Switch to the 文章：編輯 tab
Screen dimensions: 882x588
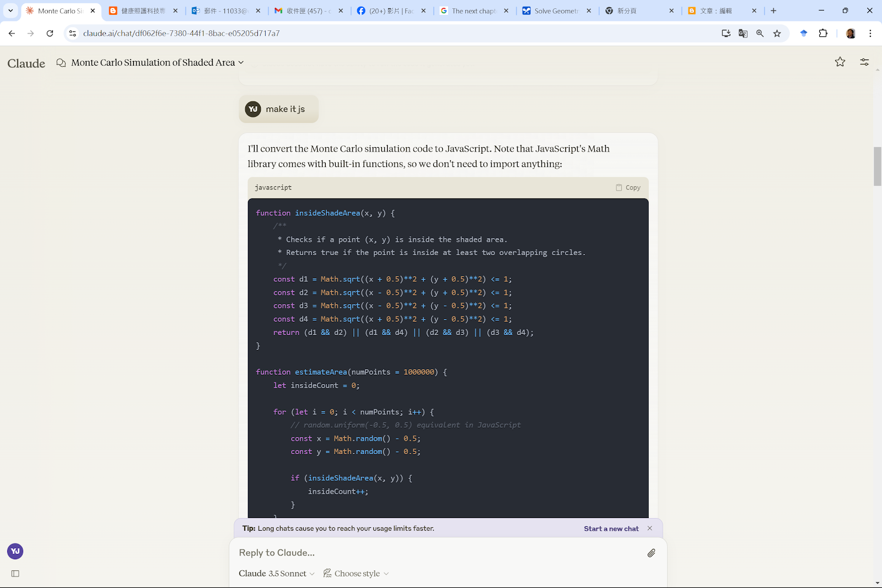click(x=722, y=10)
